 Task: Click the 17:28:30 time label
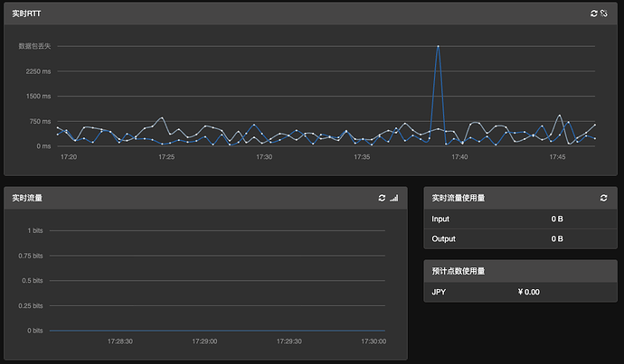pos(120,341)
